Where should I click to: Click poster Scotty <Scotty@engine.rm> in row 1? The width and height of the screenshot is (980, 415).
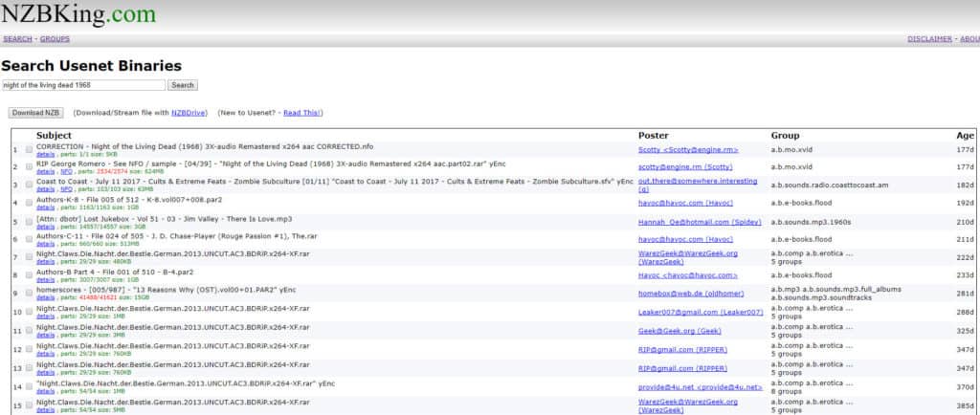pyautogui.click(x=688, y=149)
